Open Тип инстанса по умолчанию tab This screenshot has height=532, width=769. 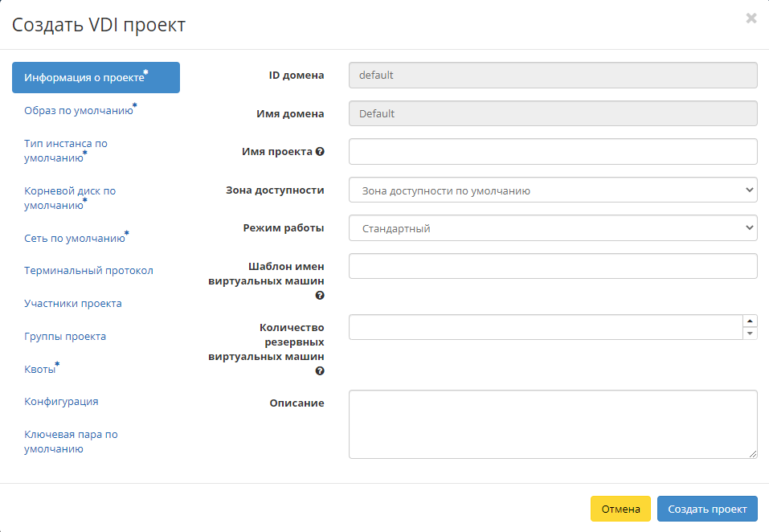pos(66,150)
